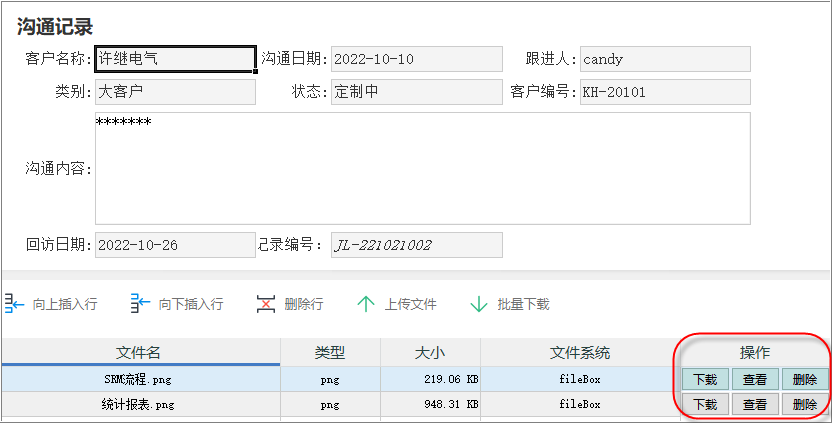
Task: Click the green upload file arrow icon
Action: [366, 304]
